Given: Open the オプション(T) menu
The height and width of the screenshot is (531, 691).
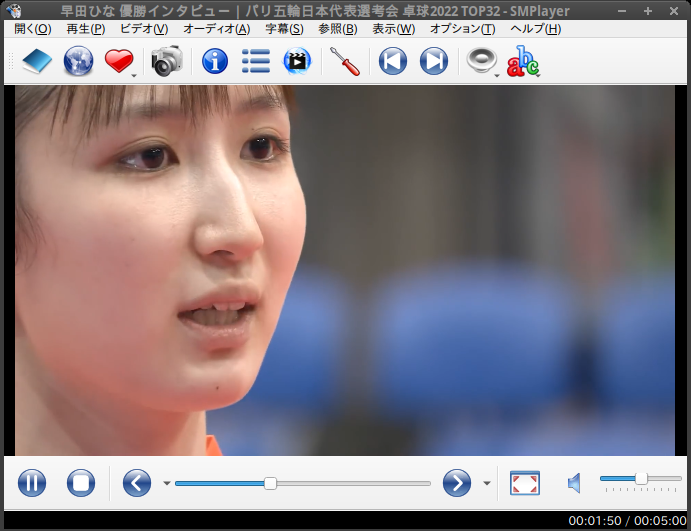Looking at the screenshot, I should (462, 29).
